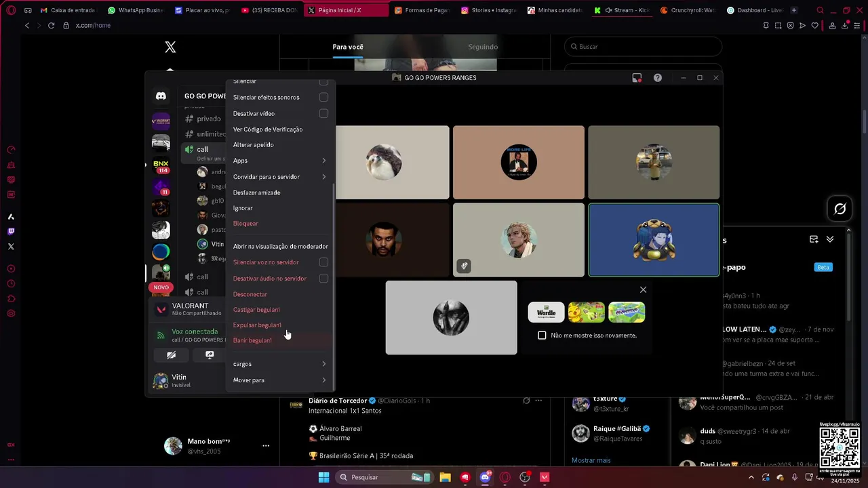This screenshot has height=488, width=868.
Task: Click the Grok icon on the X page
Action: tap(840, 209)
